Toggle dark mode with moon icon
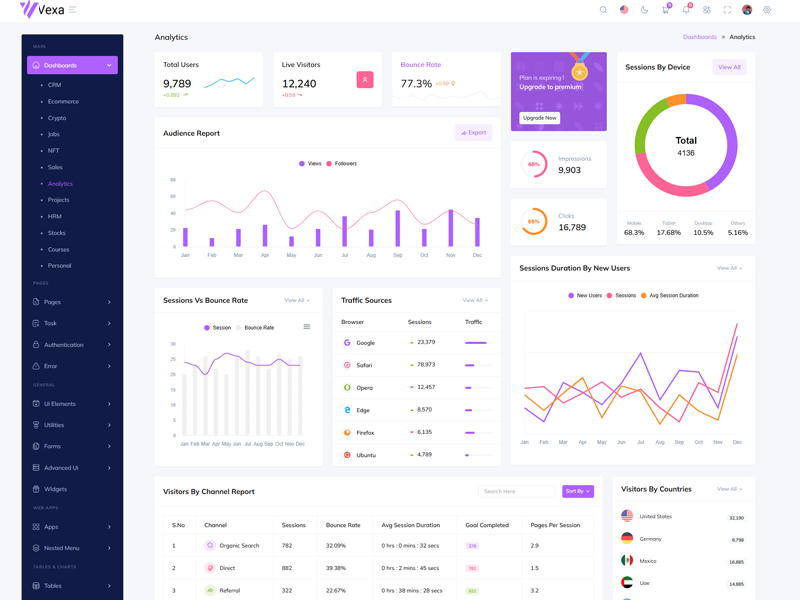Screen dimensions: 800x600 [x=644, y=10]
